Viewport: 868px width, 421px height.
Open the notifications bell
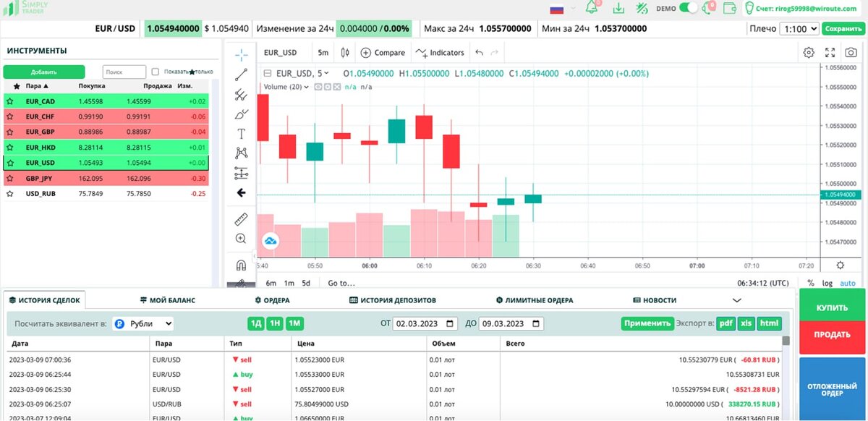592,9
